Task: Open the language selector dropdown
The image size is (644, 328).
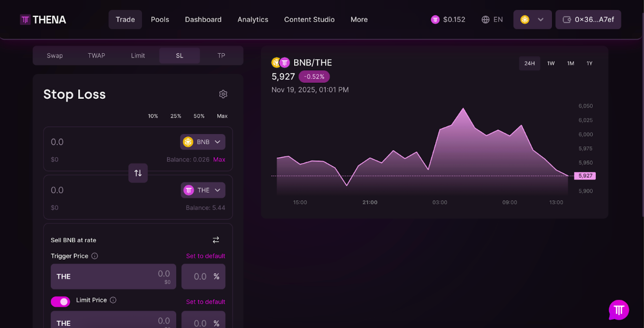Action: (492, 19)
